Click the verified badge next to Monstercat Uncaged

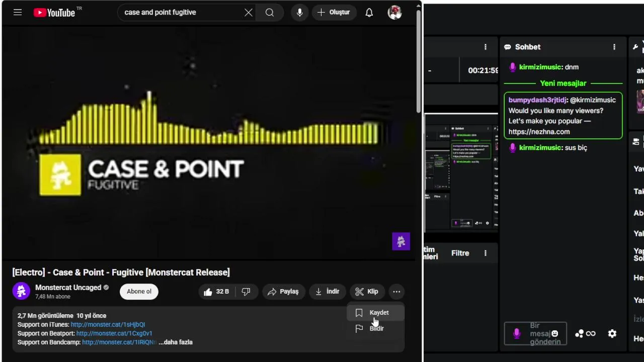click(x=106, y=288)
